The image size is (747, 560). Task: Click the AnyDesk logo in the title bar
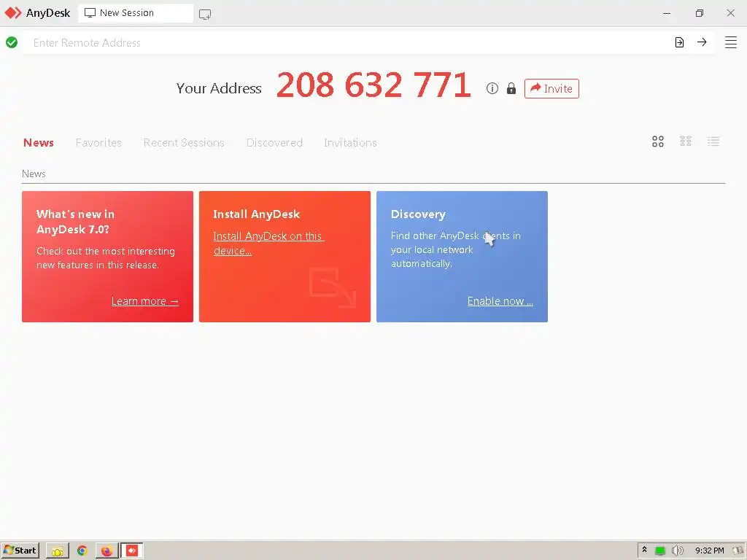pyautogui.click(x=13, y=13)
